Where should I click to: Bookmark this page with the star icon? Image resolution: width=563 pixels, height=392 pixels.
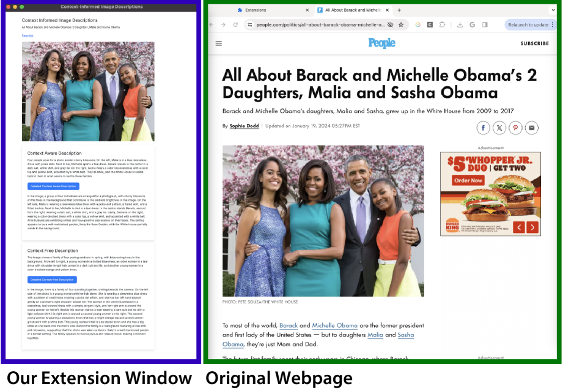click(401, 25)
